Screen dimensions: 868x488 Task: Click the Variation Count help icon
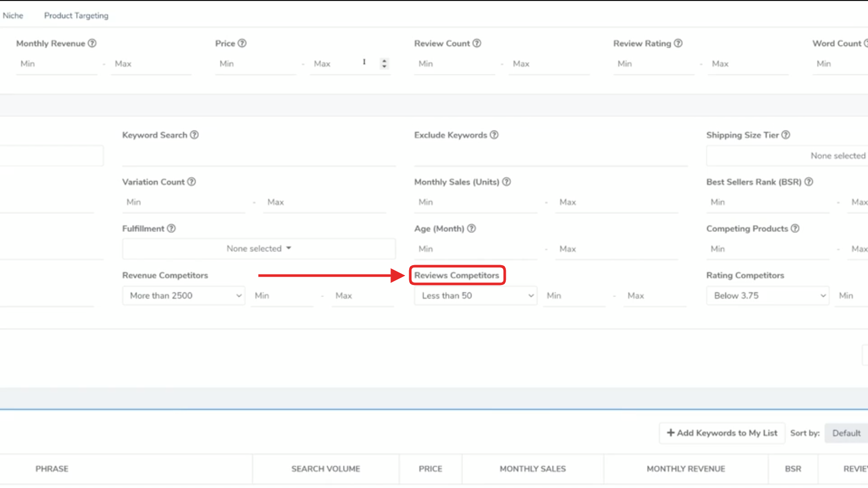point(192,182)
